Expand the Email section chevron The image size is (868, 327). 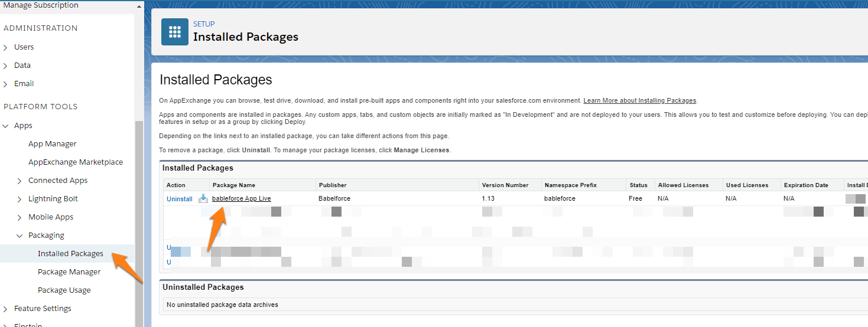click(6, 84)
